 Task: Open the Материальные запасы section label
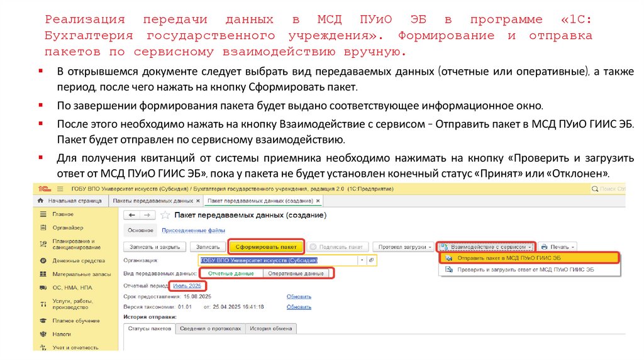coord(81,274)
